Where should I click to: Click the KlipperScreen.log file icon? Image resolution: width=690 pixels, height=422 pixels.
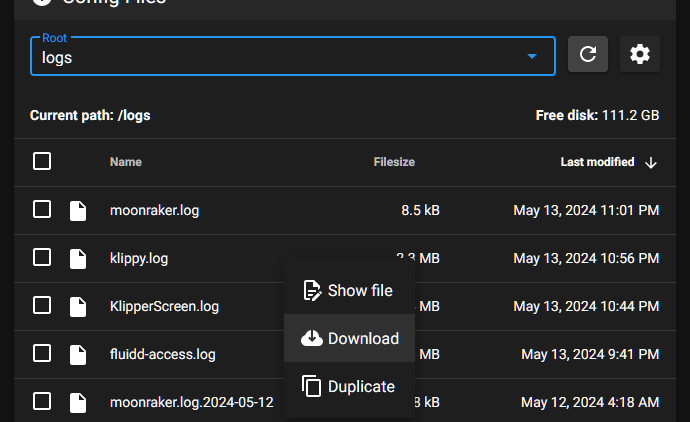click(78, 306)
